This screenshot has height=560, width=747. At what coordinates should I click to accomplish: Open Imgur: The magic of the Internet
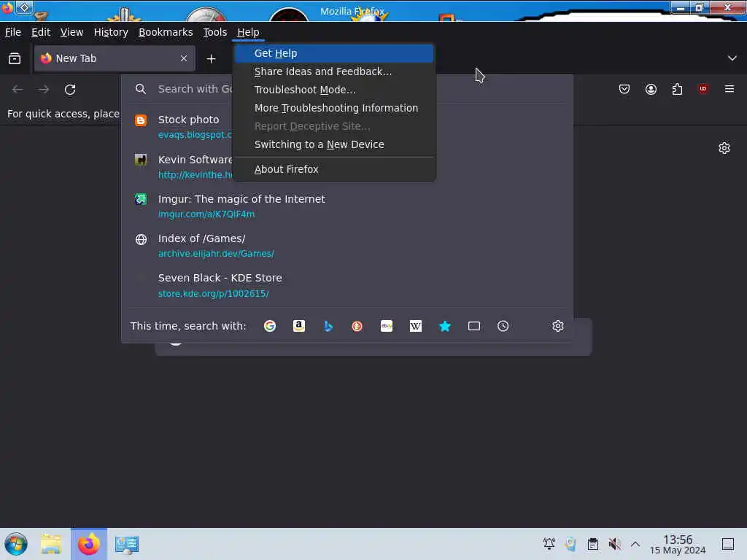tap(347, 206)
